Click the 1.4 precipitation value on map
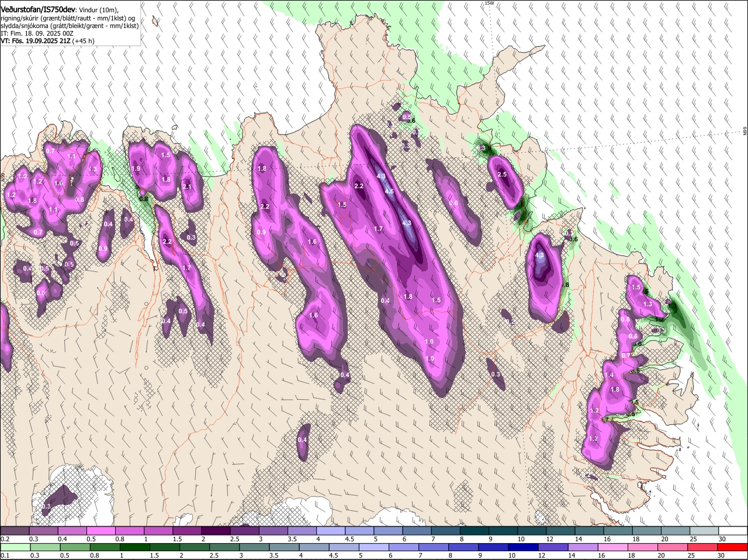Screen dimensions: 748x560 click(x=609, y=375)
